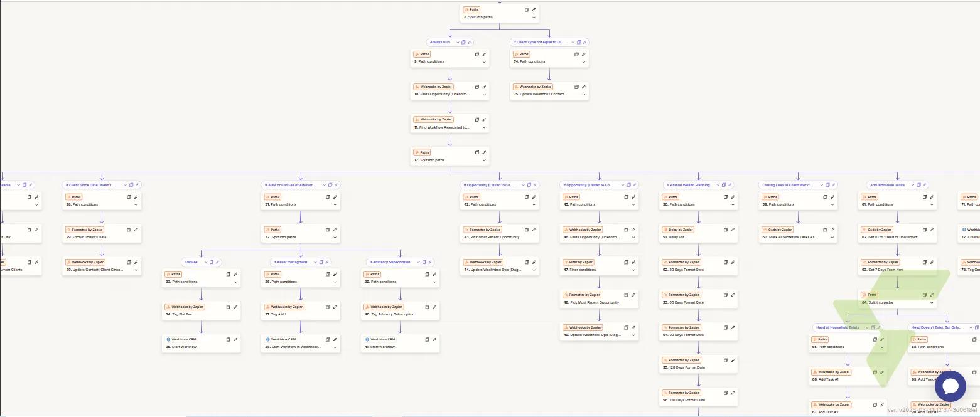Rename the Always Run path via pencil icon
The width and height of the screenshot is (980, 417).
[469, 42]
